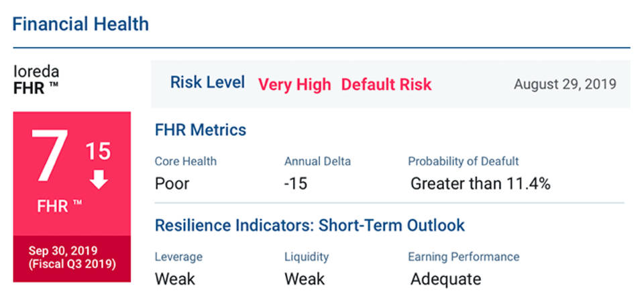
Task: Click the FHR trademark label in red tile
Action: coord(60,206)
